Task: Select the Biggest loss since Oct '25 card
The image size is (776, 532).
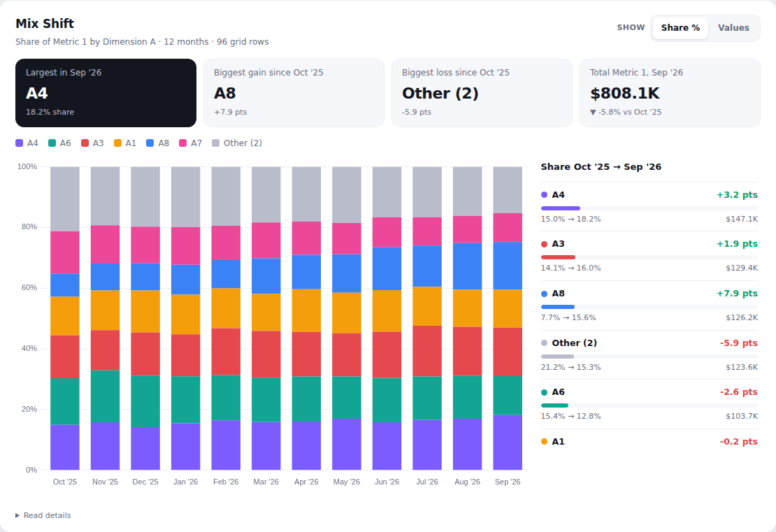Action: (x=482, y=93)
